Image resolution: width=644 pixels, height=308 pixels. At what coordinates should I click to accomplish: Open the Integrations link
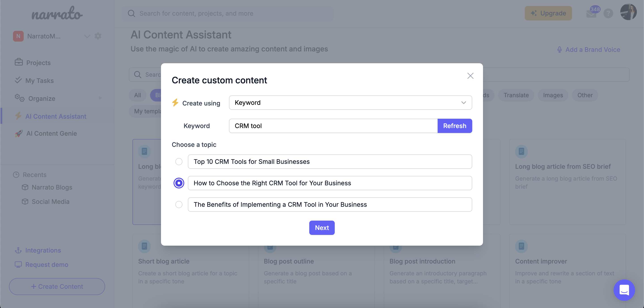(43, 250)
